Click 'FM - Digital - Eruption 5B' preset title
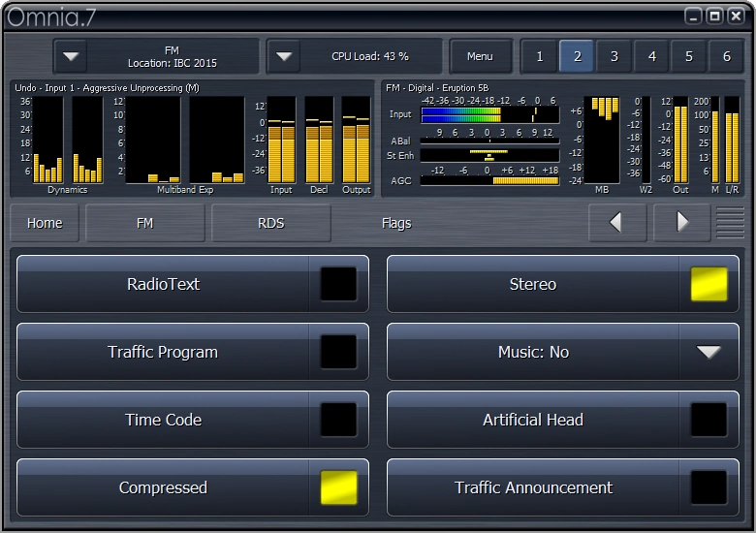This screenshot has height=533, width=756. click(437, 88)
